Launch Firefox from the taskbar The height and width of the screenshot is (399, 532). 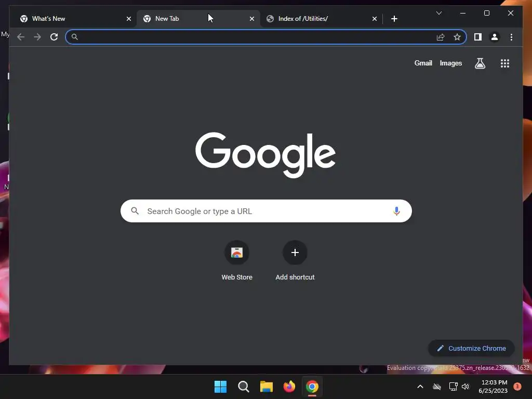click(x=289, y=387)
